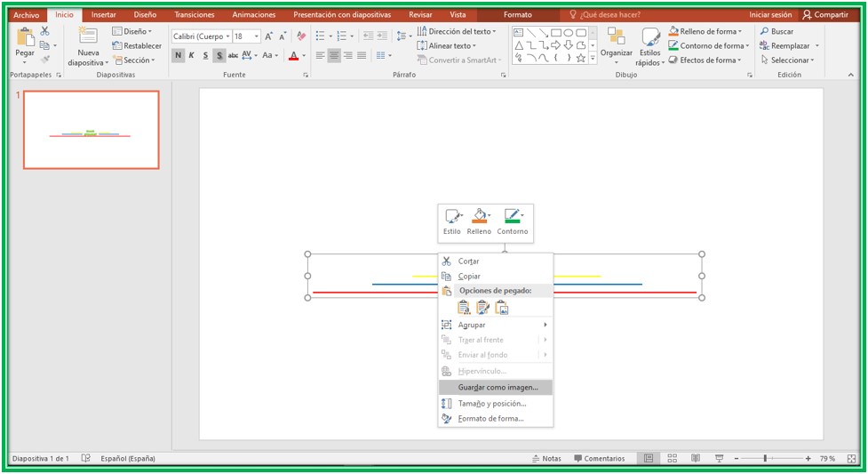This screenshot has height=474, width=868.
Task: Click Iniciar sesión link
Action: [770, 15]
